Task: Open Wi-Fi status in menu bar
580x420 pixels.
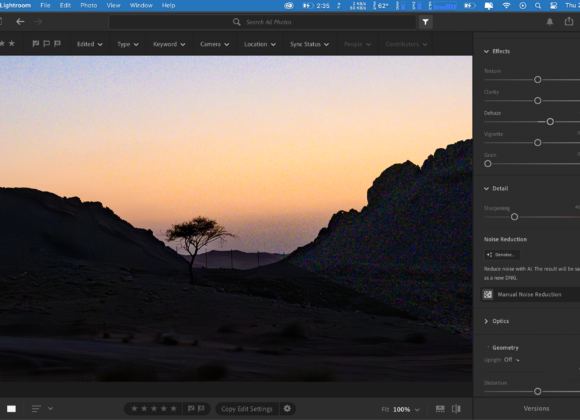Action: click(x=506, y=5)
